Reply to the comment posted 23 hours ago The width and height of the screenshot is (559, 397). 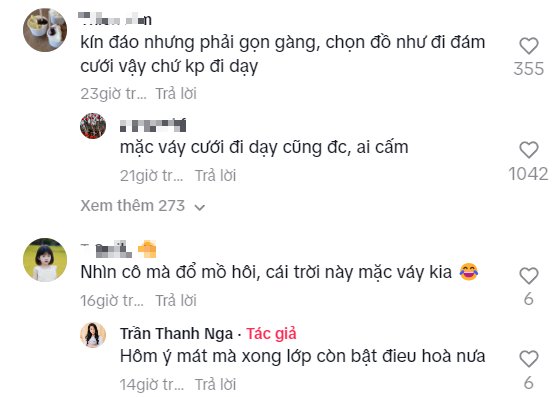pyautogui.click(x=176, y=94)
